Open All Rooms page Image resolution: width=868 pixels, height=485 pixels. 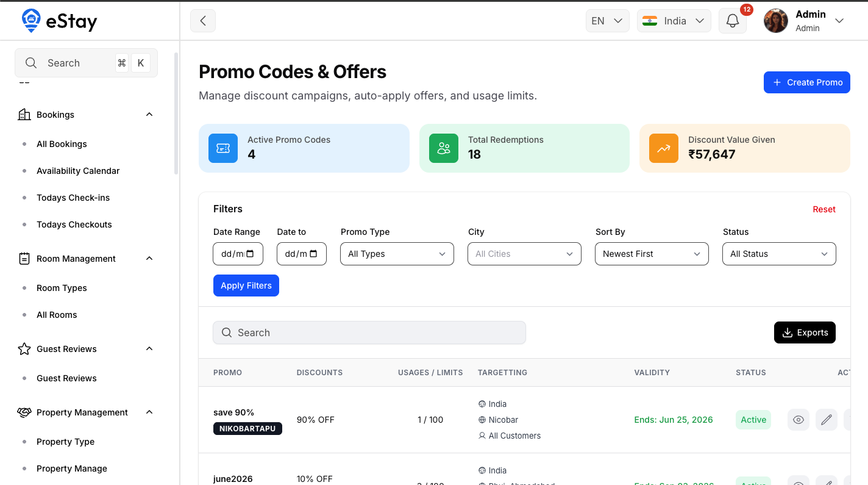click(x=57, y=315)
